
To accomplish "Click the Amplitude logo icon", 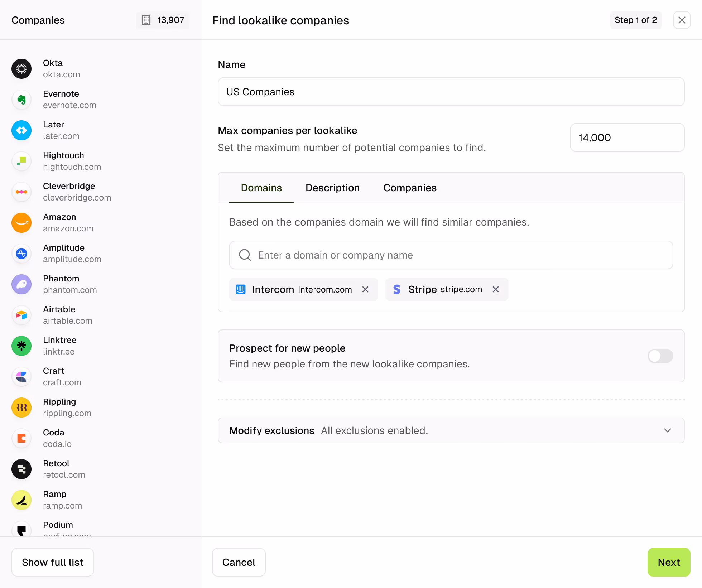I will pos(21,254).
